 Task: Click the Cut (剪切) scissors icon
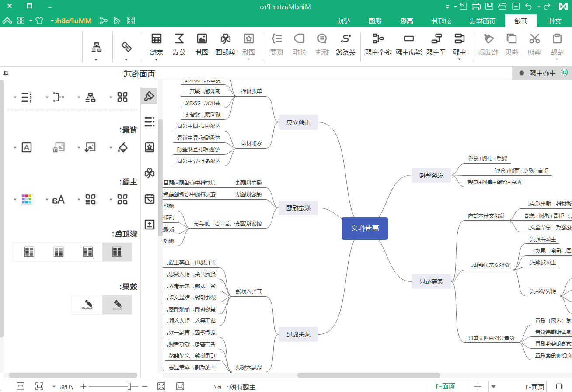[534, 39]
